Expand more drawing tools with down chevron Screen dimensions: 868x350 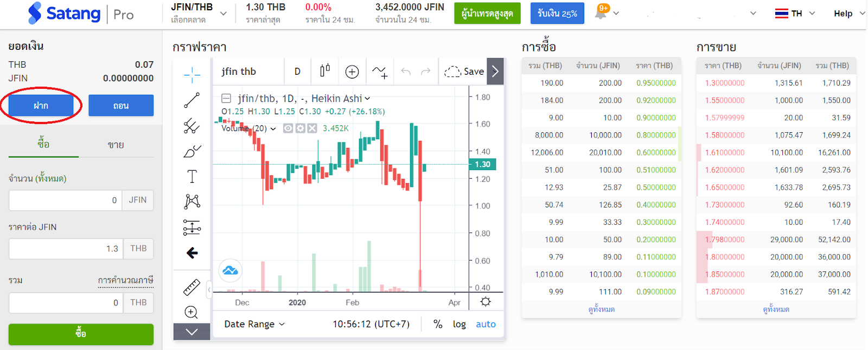click(x=192, y=332)
